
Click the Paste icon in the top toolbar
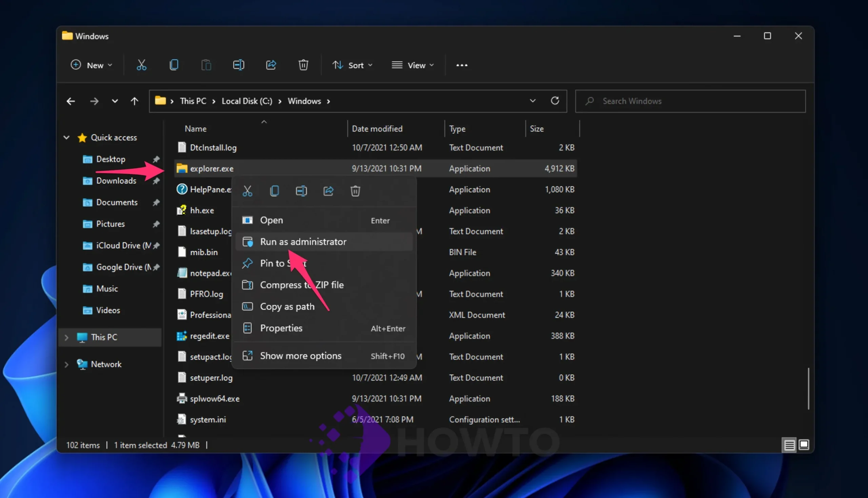[x=206, y=65]
